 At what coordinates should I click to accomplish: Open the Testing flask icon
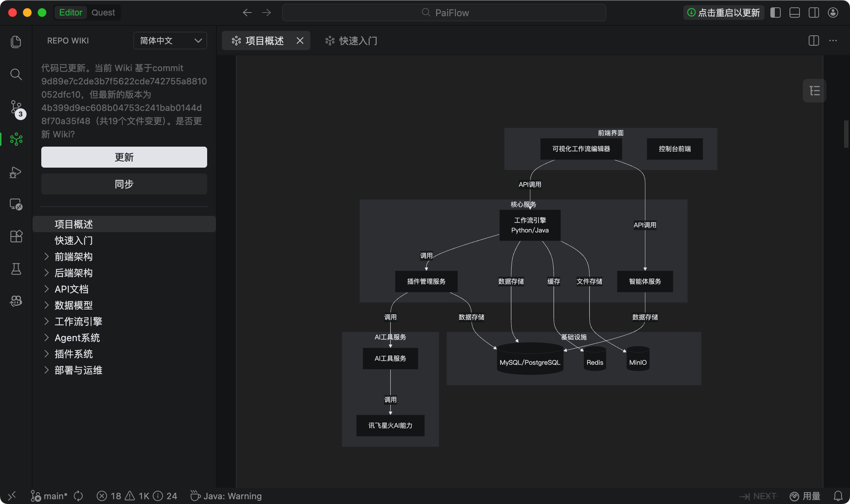pyautogui.click(x=16, y=269)
